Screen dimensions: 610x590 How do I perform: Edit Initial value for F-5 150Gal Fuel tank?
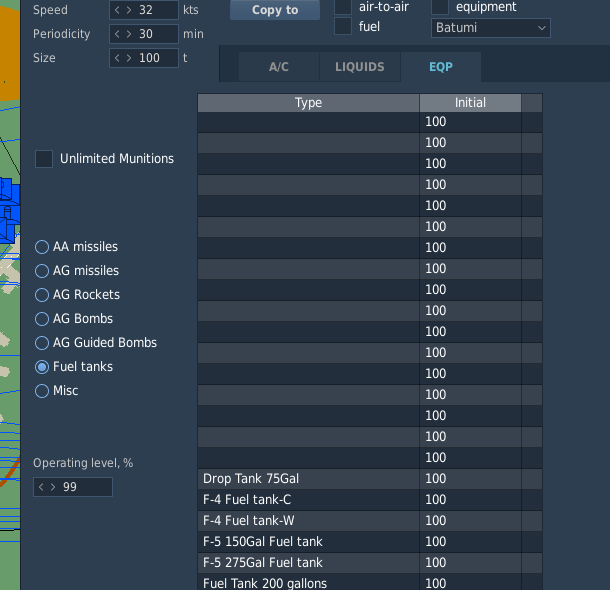pyautogui.click(x=470, y=542)
